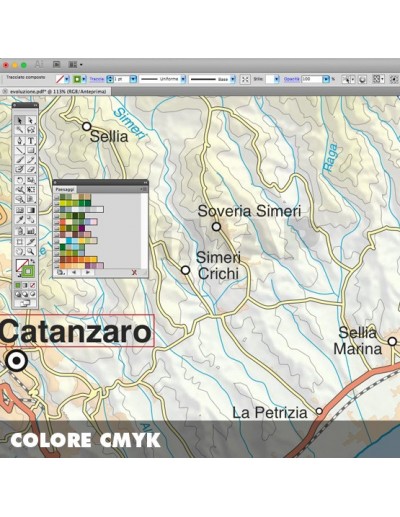Open the Opacità panel link

tap(292, 79)
